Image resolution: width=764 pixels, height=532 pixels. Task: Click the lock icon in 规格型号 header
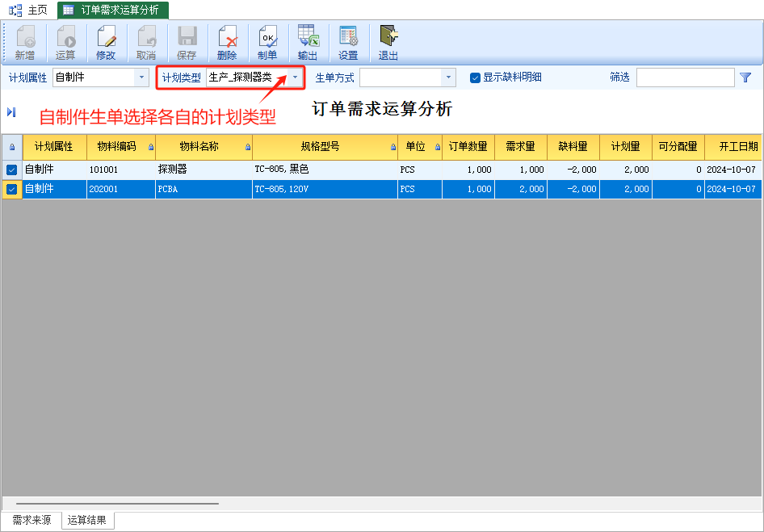click(393, 147)
